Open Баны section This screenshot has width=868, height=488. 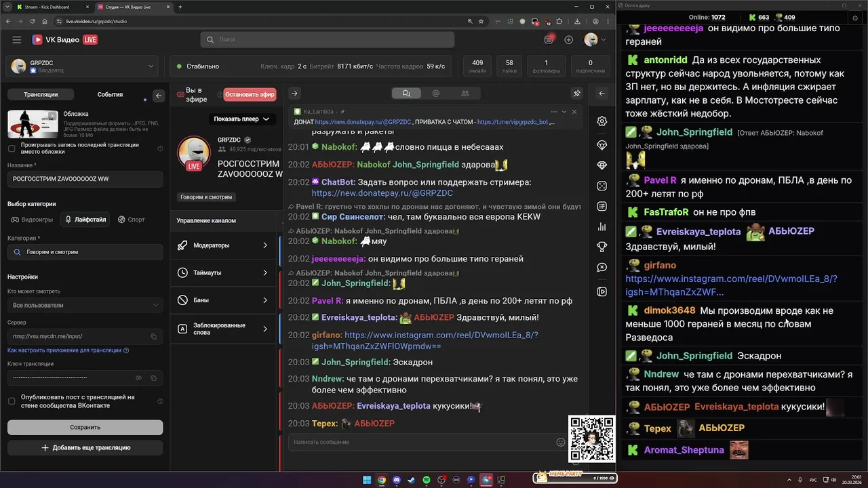tap(224, 300)
